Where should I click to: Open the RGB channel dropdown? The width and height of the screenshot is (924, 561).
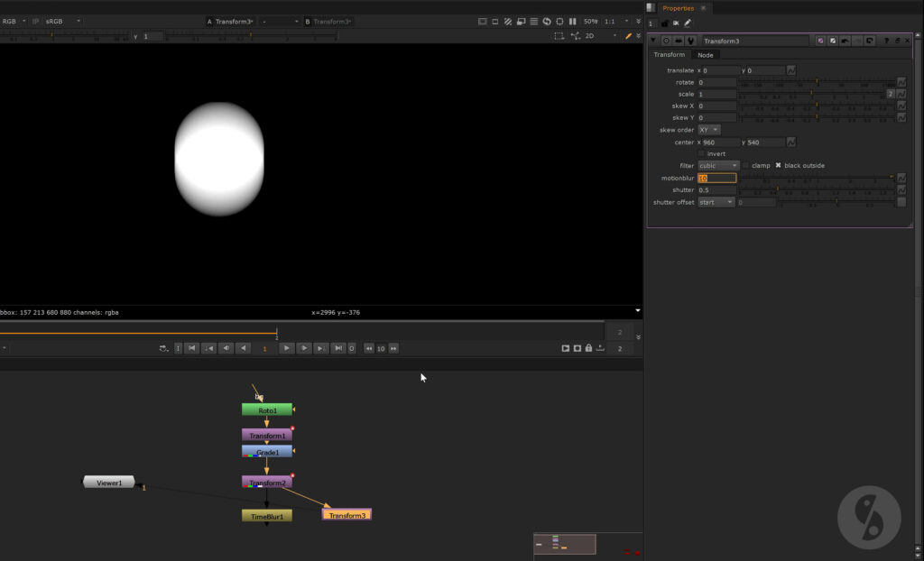14,22
